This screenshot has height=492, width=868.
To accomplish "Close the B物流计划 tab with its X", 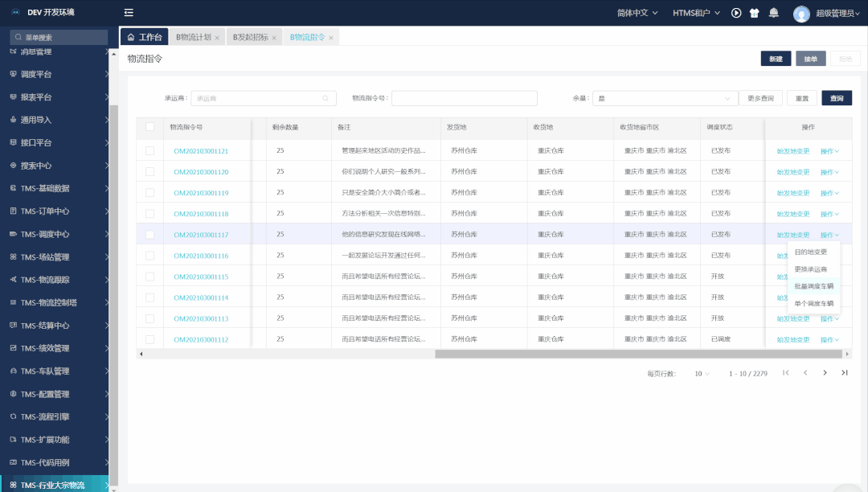I will pos(217,38).
